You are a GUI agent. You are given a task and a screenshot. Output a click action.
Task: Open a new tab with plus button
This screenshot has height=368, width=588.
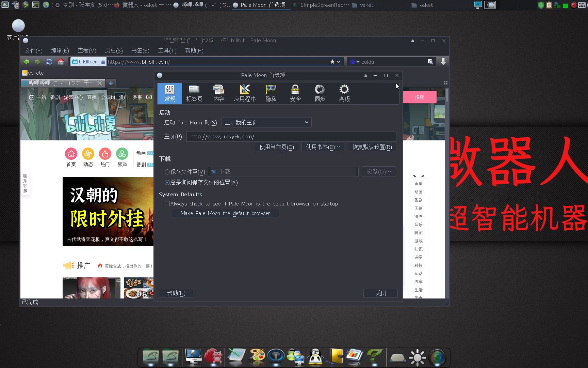pos(111,83)
